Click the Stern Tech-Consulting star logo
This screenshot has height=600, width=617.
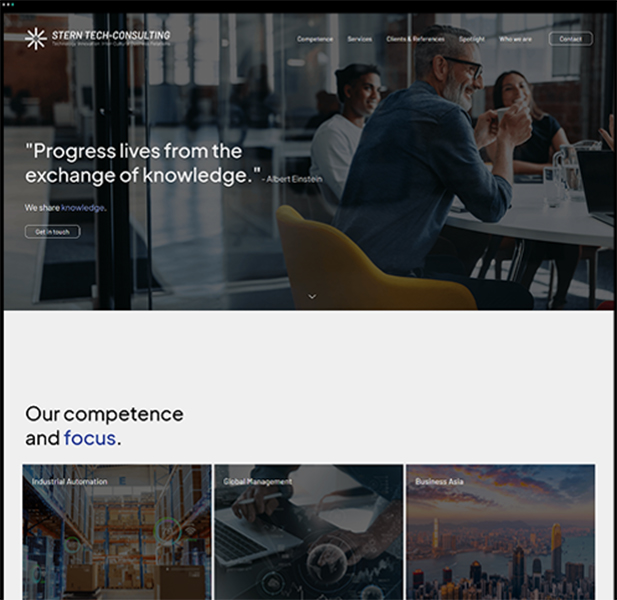pyautogui.click(x=35, y=39)
